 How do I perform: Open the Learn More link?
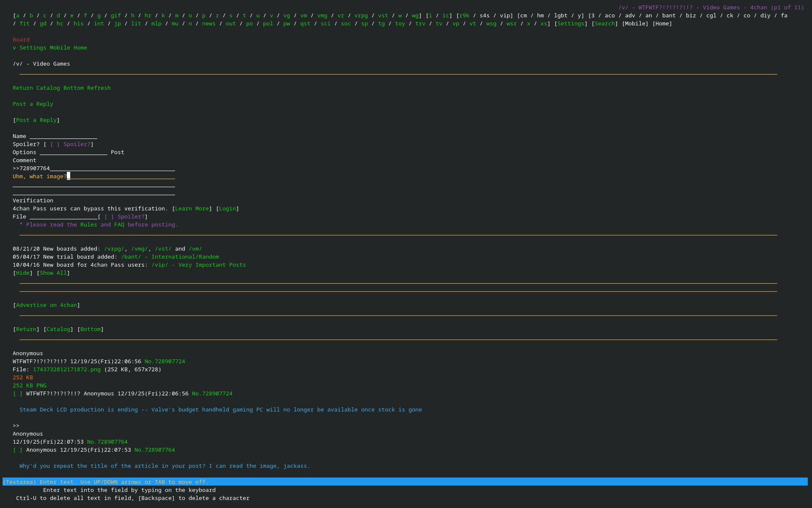tap(192, 209)
